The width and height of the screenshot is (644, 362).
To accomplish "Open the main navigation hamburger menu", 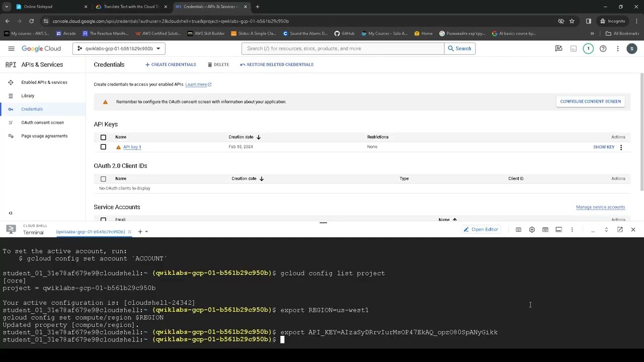I will 11,48.
